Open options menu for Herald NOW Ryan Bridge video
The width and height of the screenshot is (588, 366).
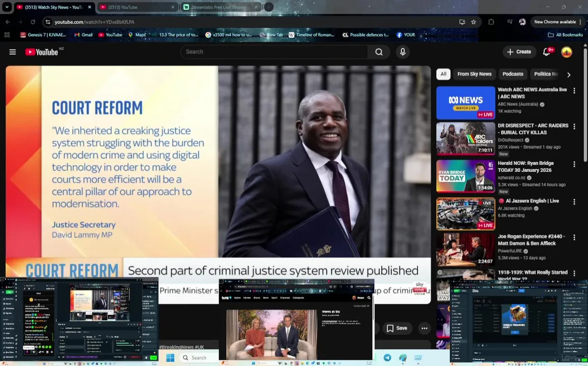point(574,164)
